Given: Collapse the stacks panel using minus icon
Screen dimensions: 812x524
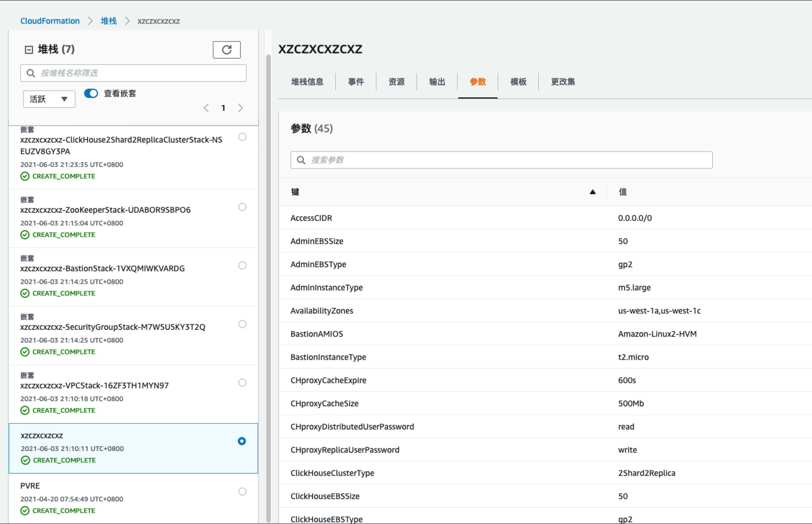Looking at the screenshot, I should (x=29, y=50).
